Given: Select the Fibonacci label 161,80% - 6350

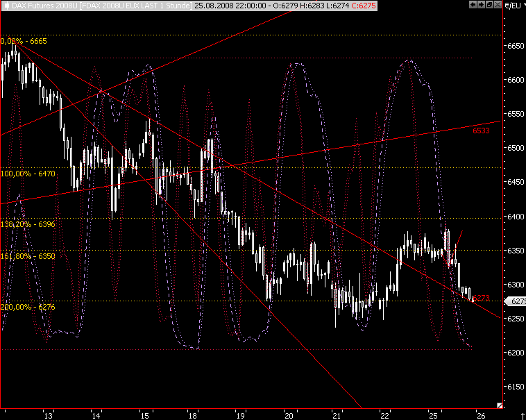Looking at the screenshot, I should point(28,256).
